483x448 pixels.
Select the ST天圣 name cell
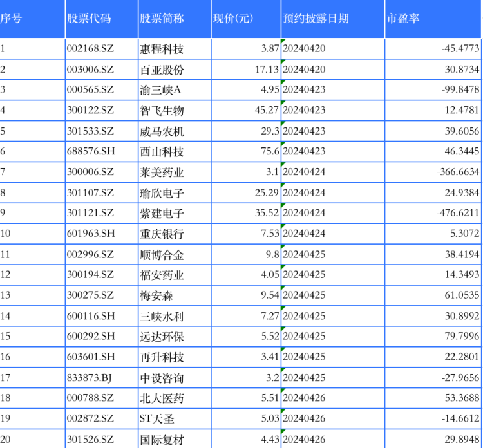tap(175, 419)
